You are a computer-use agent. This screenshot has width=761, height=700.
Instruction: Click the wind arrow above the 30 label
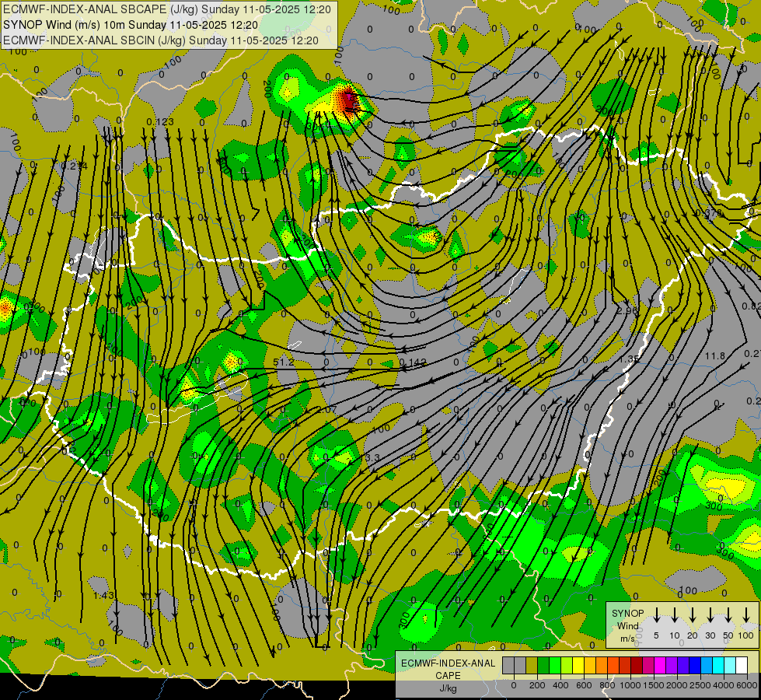[x=710, y=614]
